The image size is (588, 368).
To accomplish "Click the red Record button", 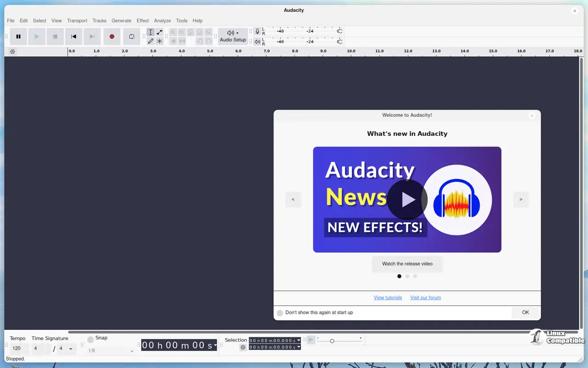I will [x=112, y=37].
